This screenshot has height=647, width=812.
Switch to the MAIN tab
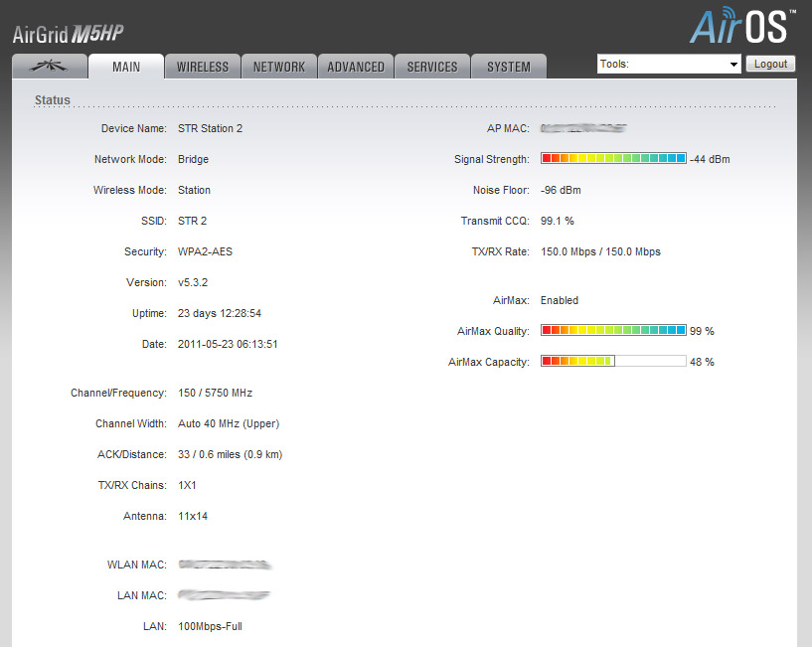point(126,67)
